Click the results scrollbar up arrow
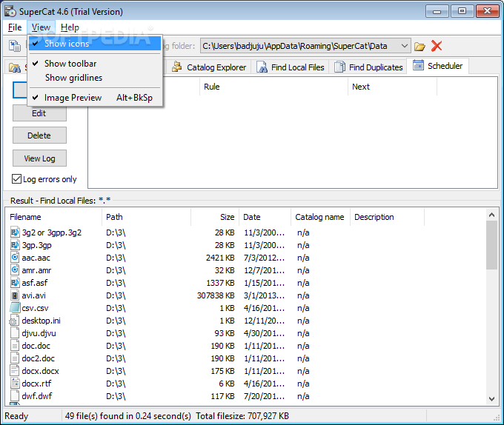504x425 pixels. point(491,215)
